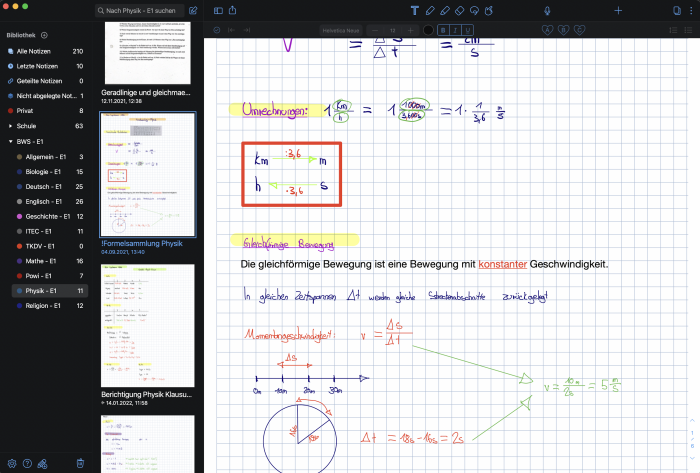Select the Pen tool
The height and width of the screenshot is (473, 700).
(430, 10)
